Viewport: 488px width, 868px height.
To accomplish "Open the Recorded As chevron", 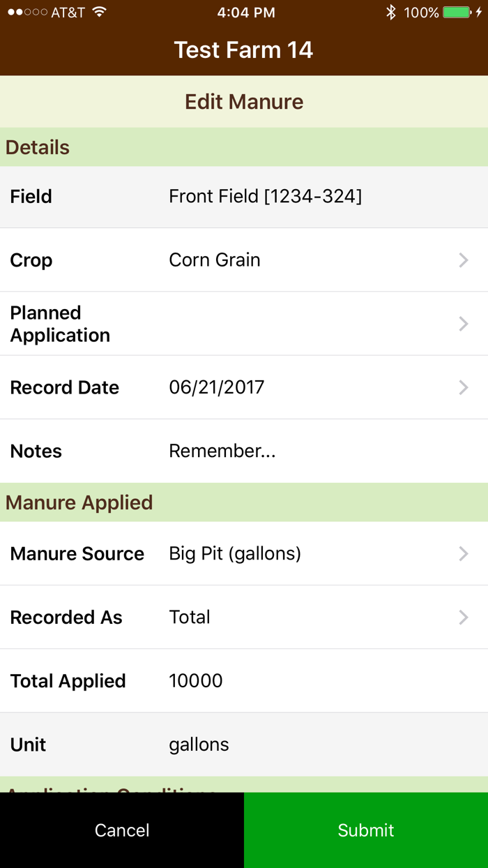I will pyautogui.click(x=464, y=618).
